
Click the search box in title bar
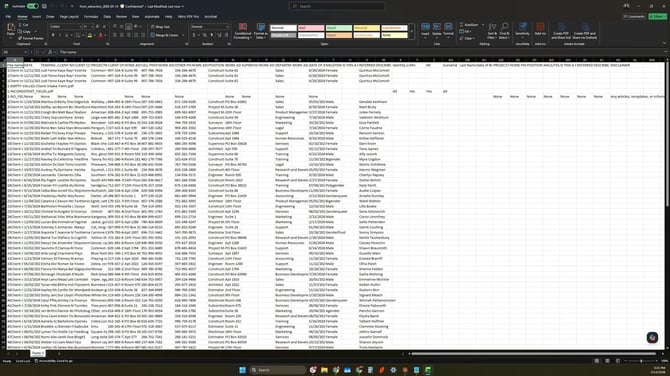tap(337, 6)
